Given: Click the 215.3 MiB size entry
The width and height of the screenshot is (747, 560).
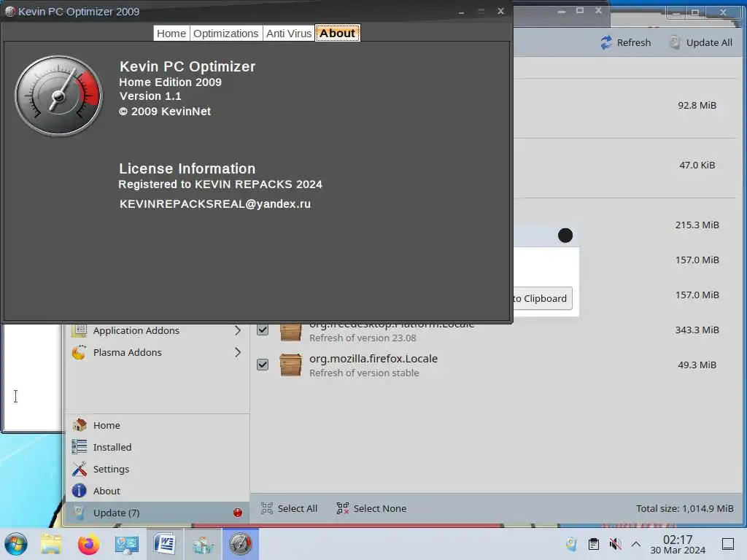Looking at the screenshot, I should (x=697, y=225).
